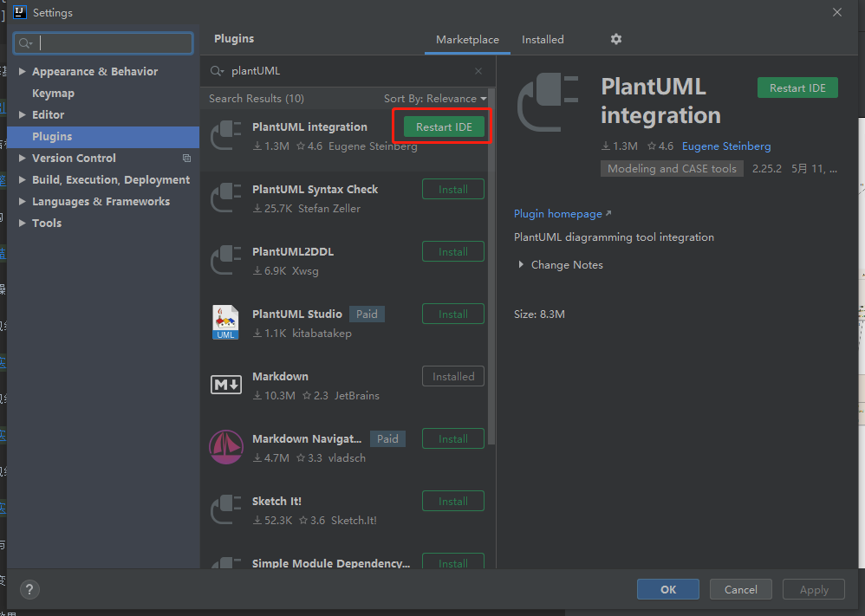Install the PlantUML Syntax Check plugin
This screenshot has width=865, height=616.
(x=452, y=190)
